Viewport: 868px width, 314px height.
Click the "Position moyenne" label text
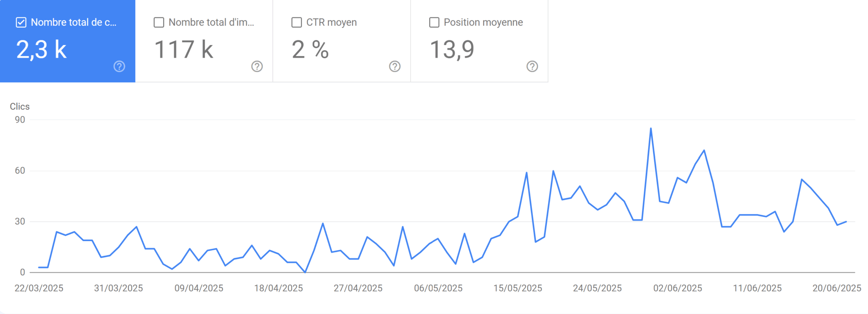point(483,22)
